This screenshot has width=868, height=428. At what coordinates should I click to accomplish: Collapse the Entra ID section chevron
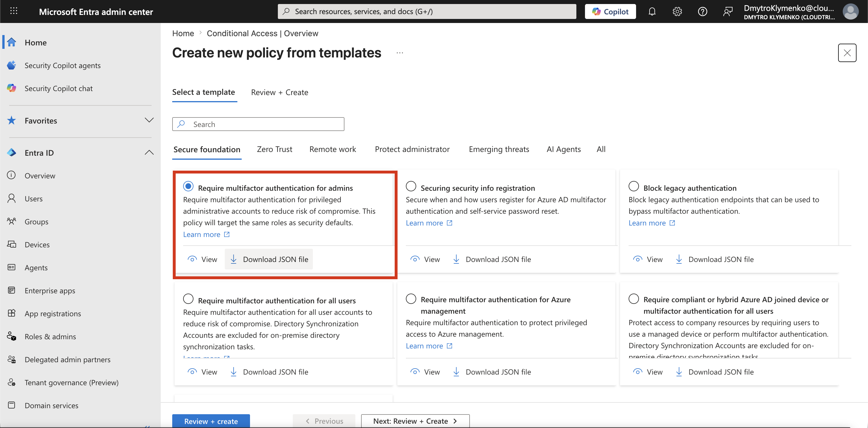click(x=149, y=153)
